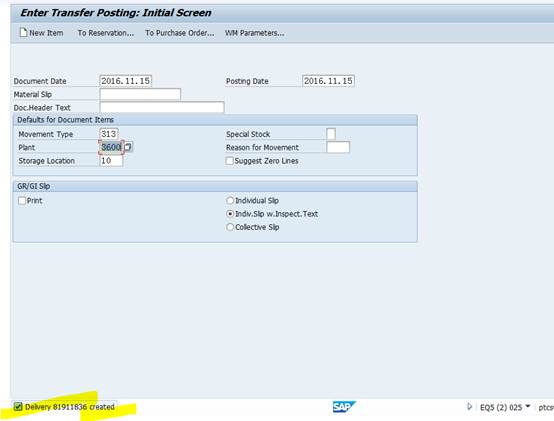Image resolution: width=554 pixels, height=421 pixels.
Task: Click the Document Date label
Action: (x=40, y=81)
